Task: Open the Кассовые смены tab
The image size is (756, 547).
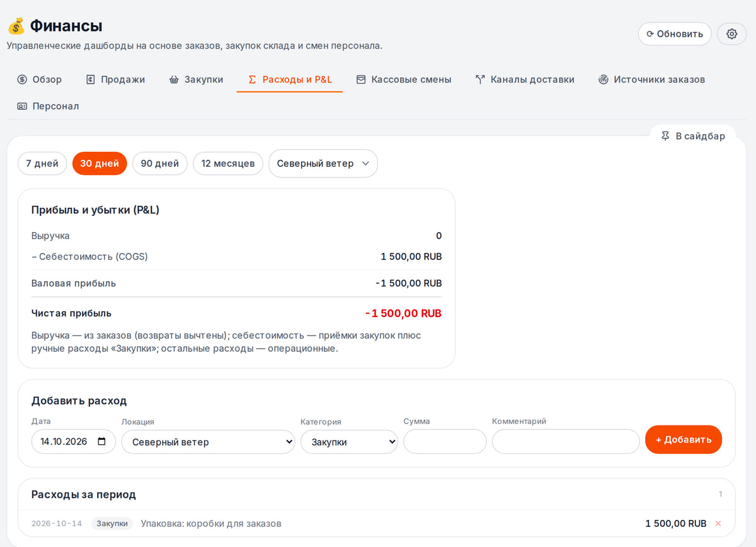Action: click(x=404, y=79)
